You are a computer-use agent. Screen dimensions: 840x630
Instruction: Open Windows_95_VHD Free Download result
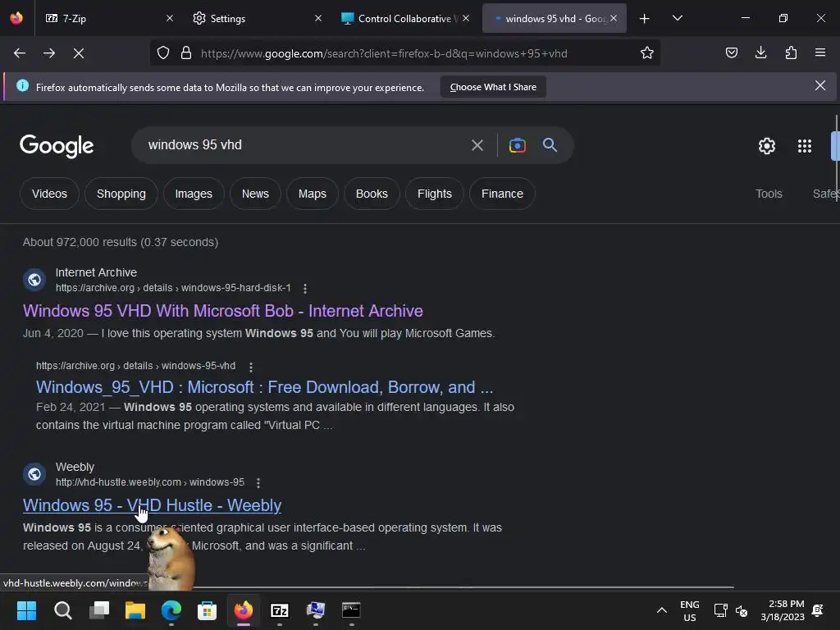point(265,387)
